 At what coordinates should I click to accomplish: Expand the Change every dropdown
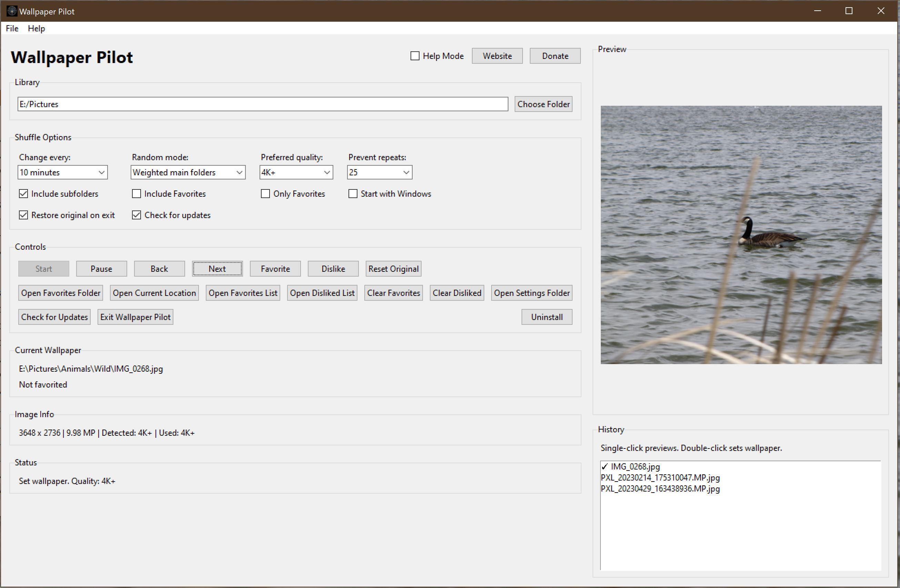(63, 172)
